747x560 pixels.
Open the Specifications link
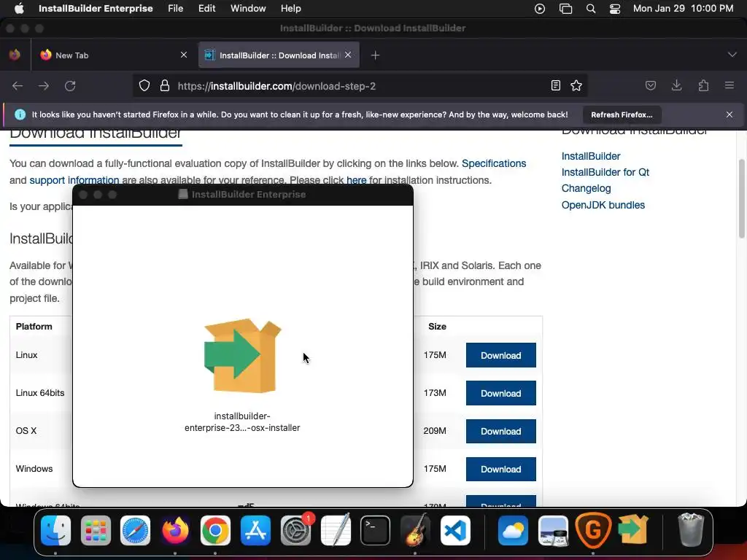click(x=494, y=163)
